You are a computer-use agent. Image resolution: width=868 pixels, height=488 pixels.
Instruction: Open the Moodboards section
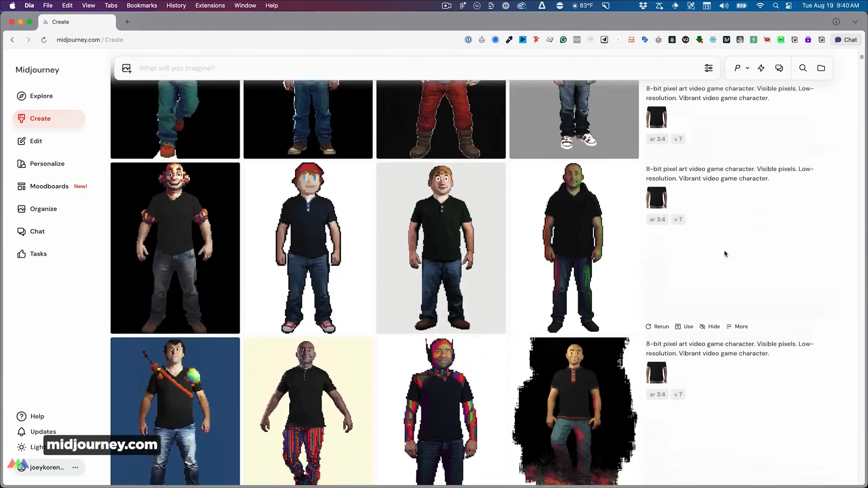coord(49,186)
